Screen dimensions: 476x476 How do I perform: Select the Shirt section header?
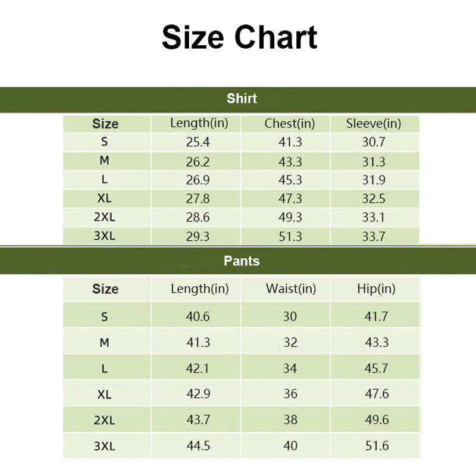point(242,99)
